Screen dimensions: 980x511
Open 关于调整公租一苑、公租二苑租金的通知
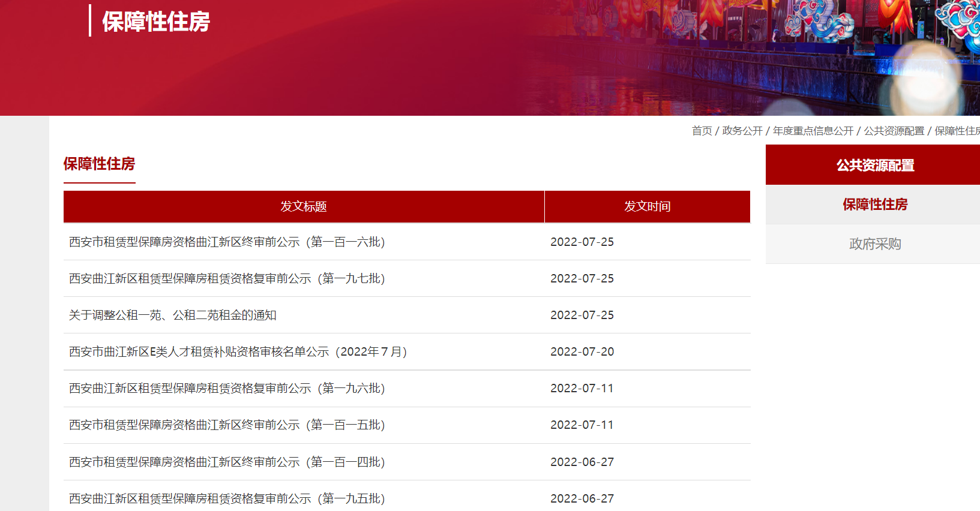pos(173,315)
